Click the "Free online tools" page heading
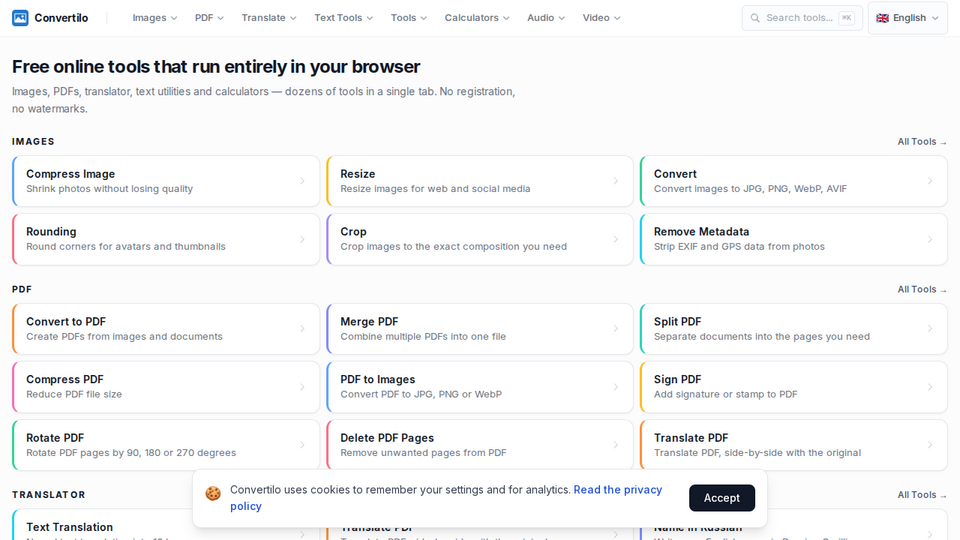960x540 pixels. click(x=216, y=66)
